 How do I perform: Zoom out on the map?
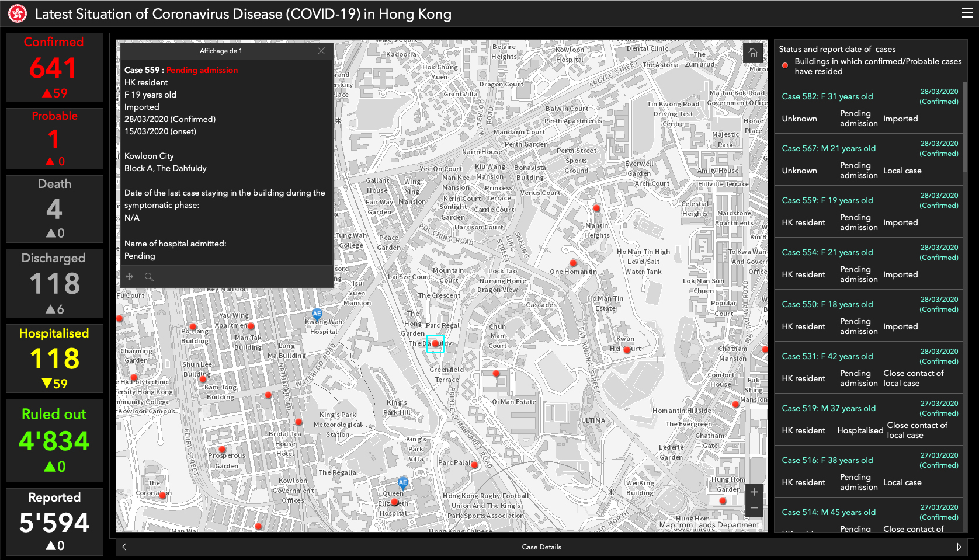coord(754,508)
